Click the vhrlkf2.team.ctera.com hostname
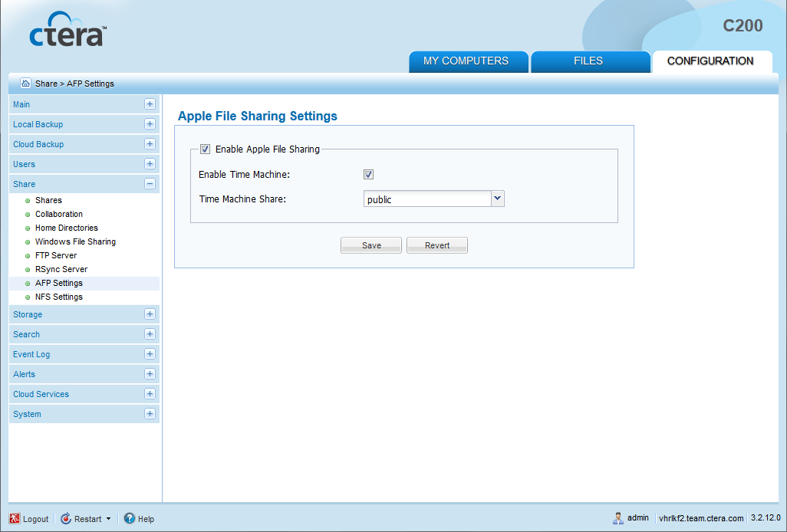The width and height of the screenshot is (787, 532). coord(700,518)
